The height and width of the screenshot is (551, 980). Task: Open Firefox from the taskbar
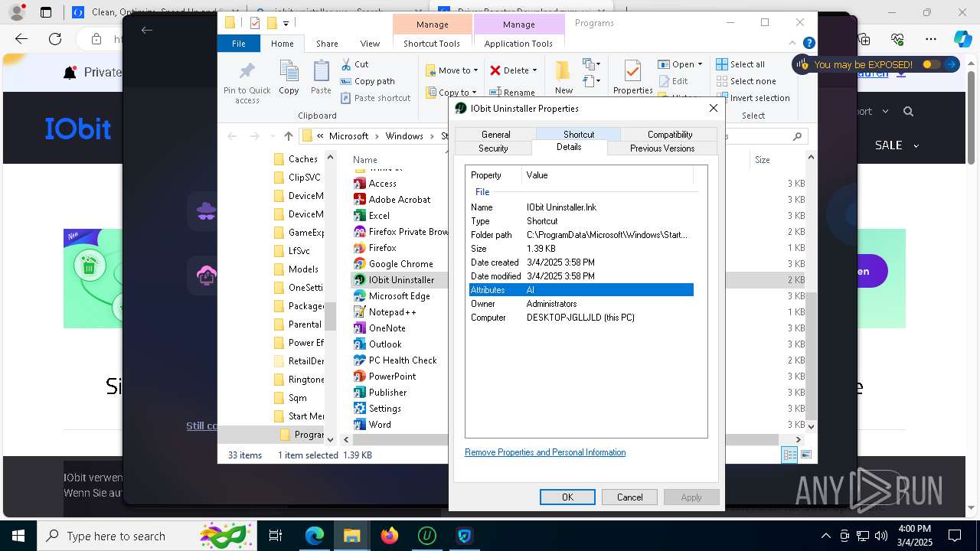(390, 536)
